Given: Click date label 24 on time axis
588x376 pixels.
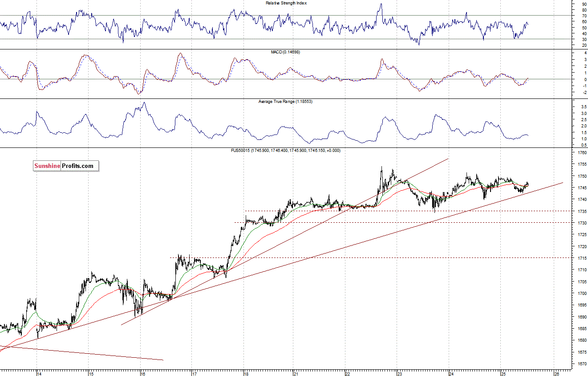Looking at the screenshot, I should pos(451,373).
